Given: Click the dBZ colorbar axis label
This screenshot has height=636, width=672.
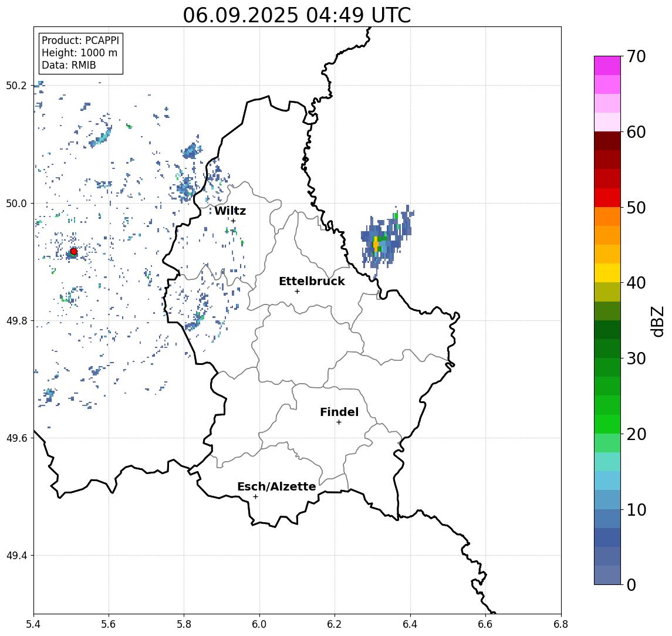Looking at the screenshot, I should point(657,321).
